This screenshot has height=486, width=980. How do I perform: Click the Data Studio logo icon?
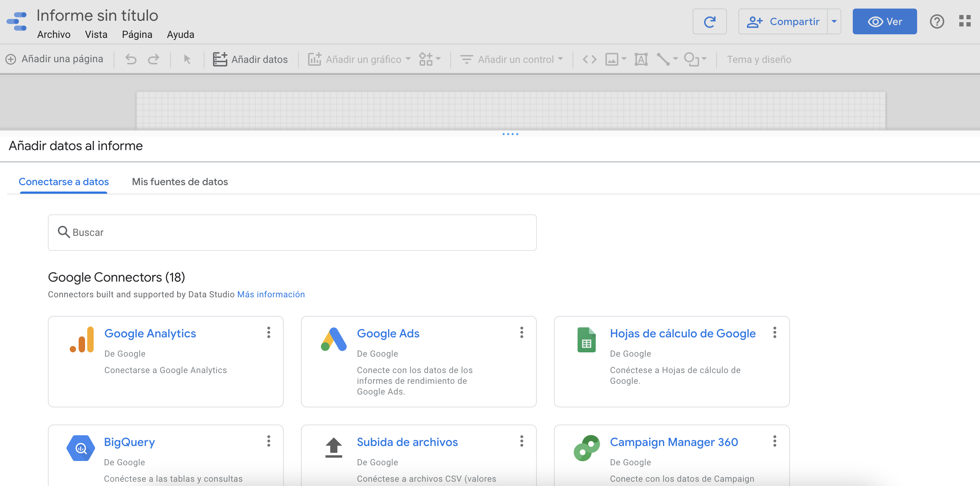coord(17,22)
